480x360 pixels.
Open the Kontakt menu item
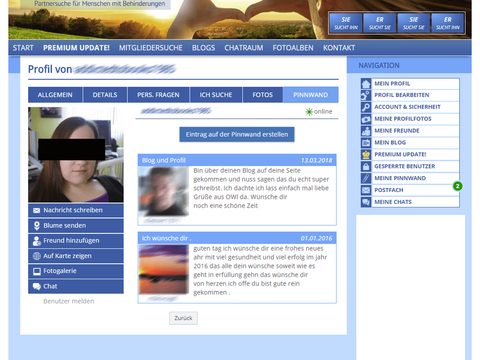[339, 48]
